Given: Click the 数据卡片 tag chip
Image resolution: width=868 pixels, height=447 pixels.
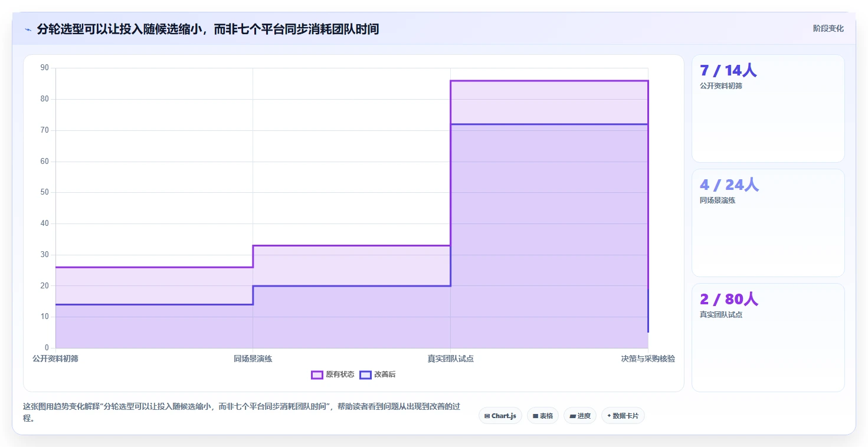Looking at the screenshot, I should pos(623,416).
